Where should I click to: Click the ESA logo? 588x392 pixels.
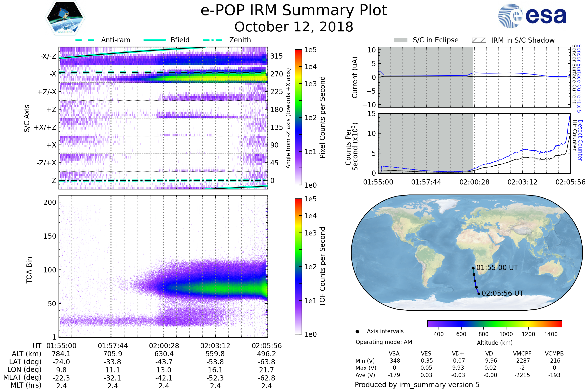532,16
